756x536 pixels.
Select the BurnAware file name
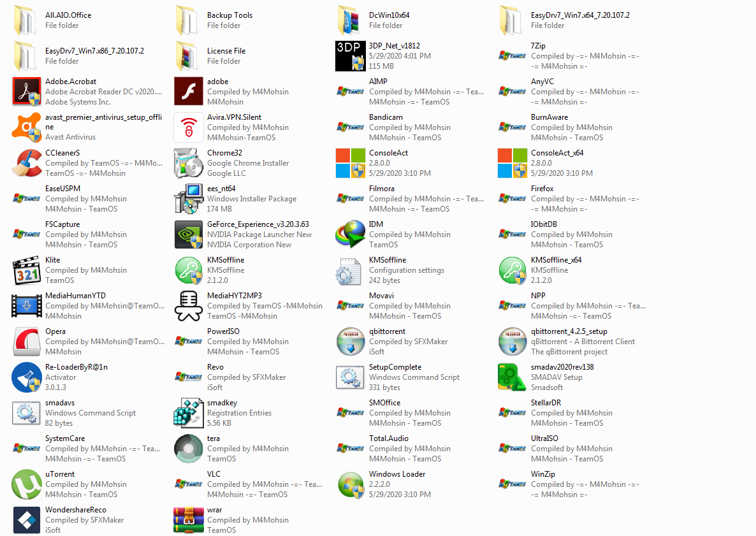549,117
